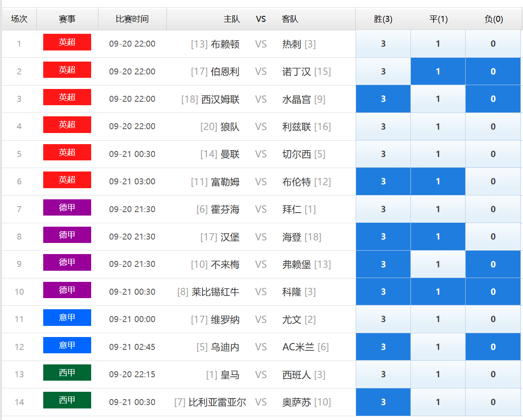Deselect lose (0) for 西汉姆联 vs 水晶宫
Image resolution: width=523 pixels, height=420 pixels.
pyautogui.click(x=493, y=99)
